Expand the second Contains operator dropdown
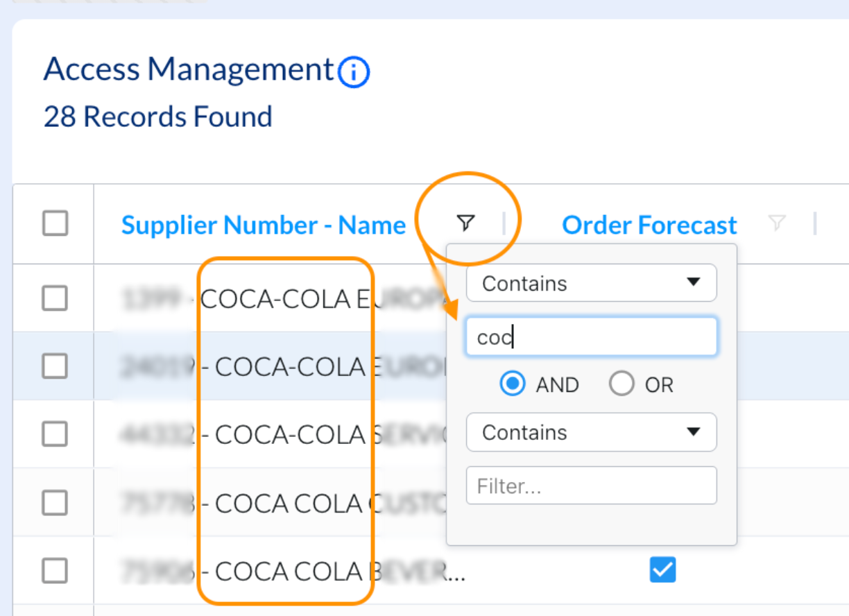This screenshot has width=849, height=616. (x=591, y=432)
